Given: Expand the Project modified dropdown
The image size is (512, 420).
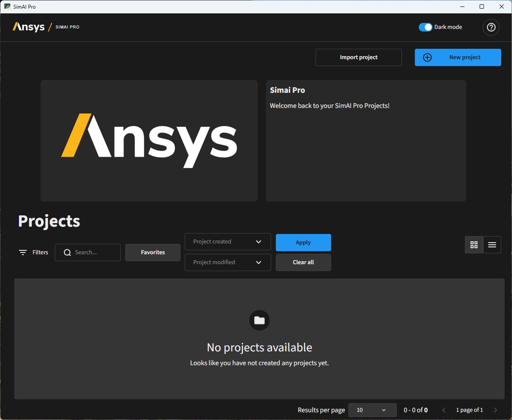Looking at the screenshot, I should point(228,262).
